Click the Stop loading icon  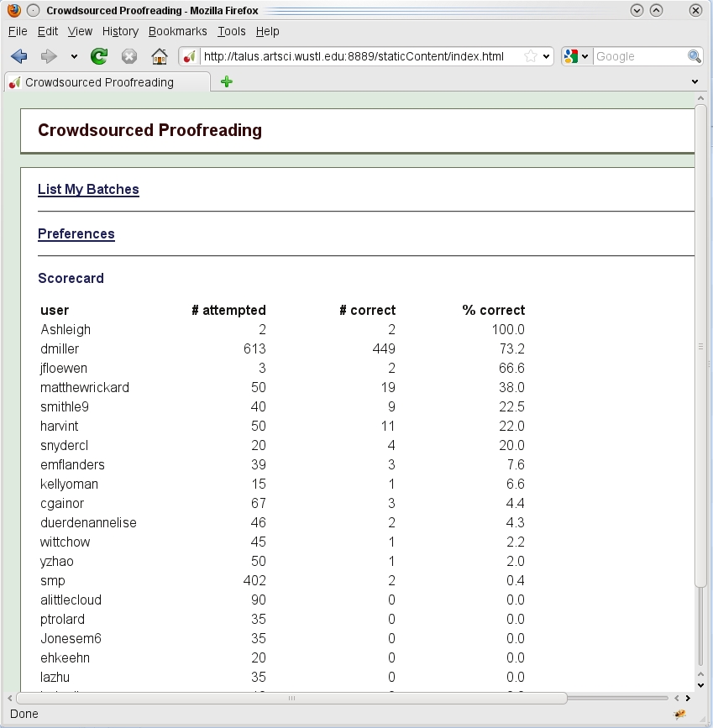tap(128, 56)
